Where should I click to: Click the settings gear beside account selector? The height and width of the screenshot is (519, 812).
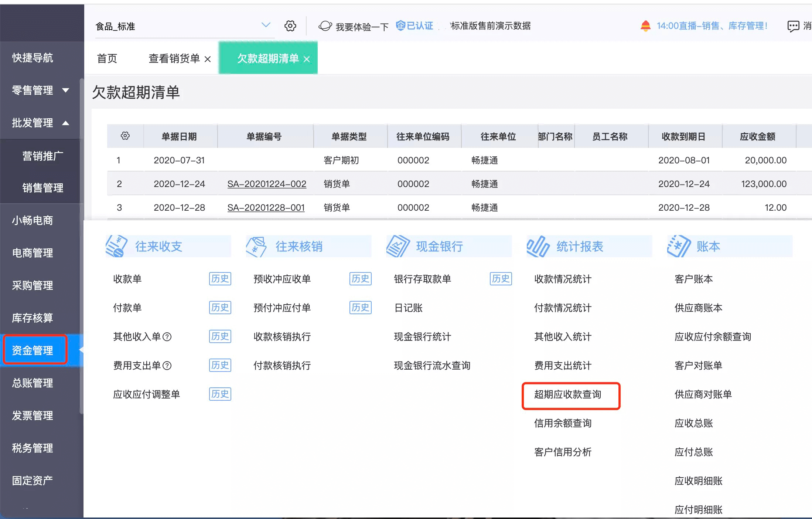(x=290, y=26)
